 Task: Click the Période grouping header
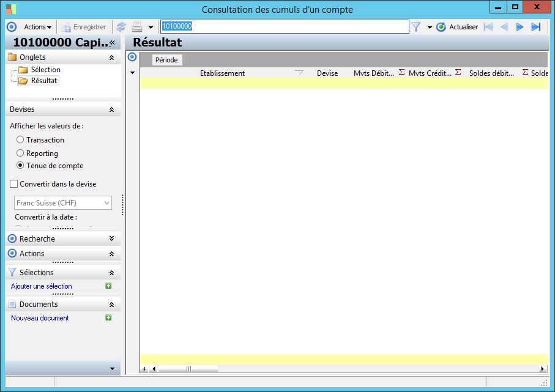click(166, 60)
